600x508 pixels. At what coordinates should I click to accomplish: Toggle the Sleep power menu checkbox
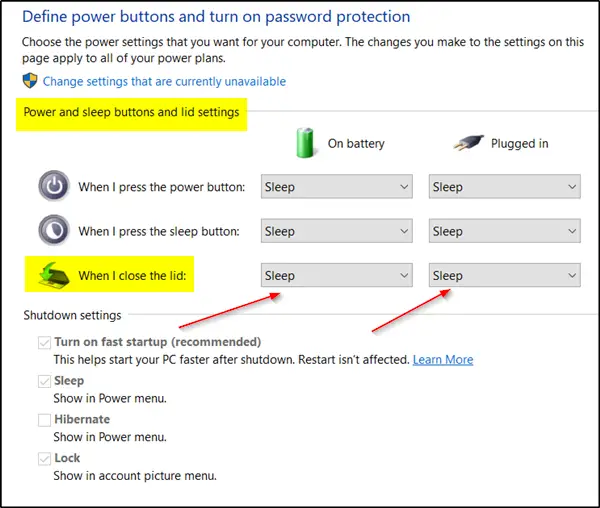[x=44, y=381]
